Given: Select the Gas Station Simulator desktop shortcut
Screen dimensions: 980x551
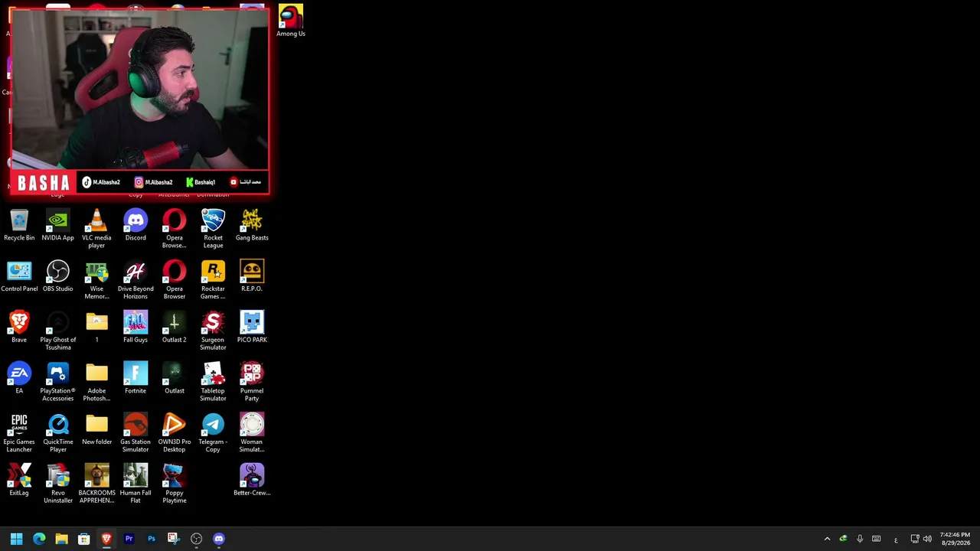Looking at the screenshot, I should coord(136,433).
